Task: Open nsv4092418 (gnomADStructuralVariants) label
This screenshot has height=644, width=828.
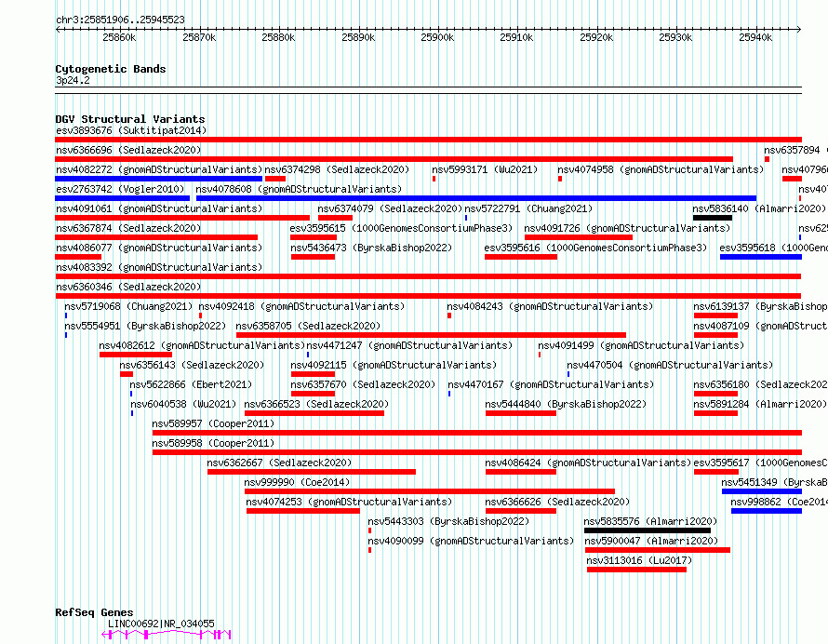Action: click(x=301, y=306)
